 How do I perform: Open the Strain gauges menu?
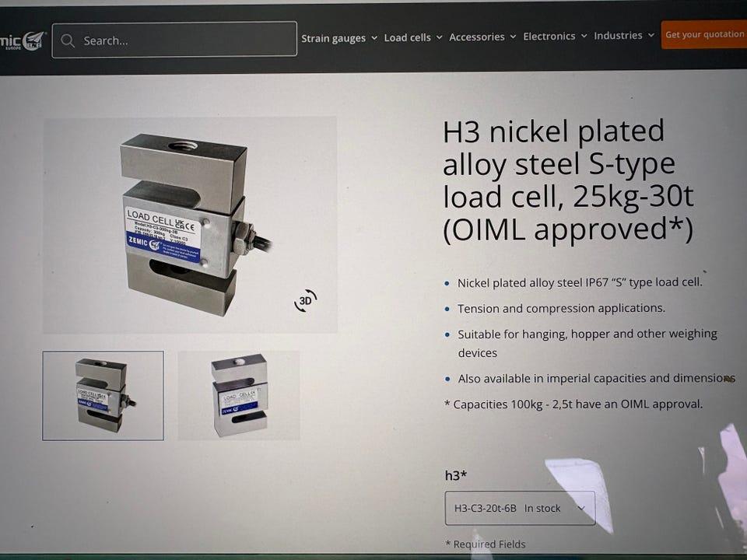click(x=338, y=38)
